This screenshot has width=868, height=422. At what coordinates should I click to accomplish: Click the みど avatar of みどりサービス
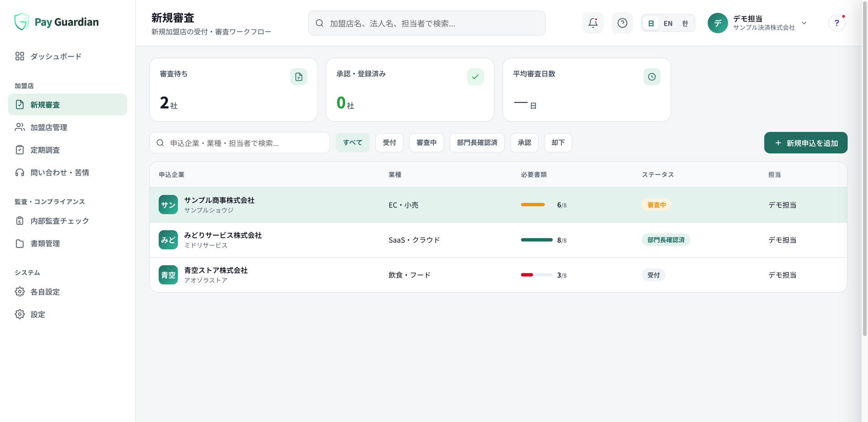pos(168,240)
